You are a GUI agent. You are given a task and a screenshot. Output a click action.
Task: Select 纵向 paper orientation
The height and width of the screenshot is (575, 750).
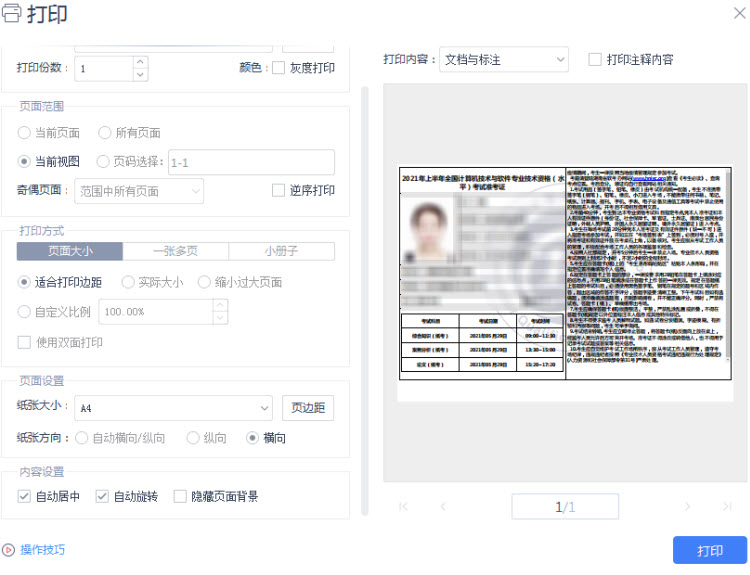pos(193,438)
